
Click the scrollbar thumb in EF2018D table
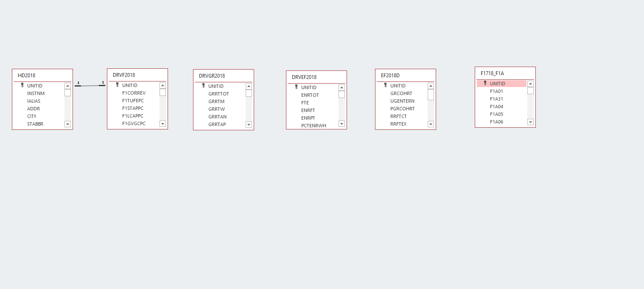click(x=431, y=95)
